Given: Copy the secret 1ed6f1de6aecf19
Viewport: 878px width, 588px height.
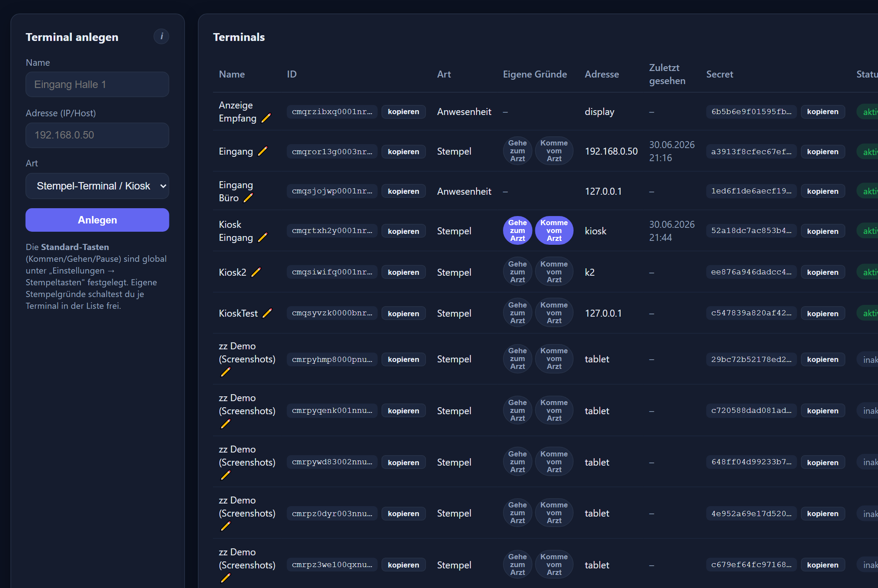Looking at the screenshot, I should (x=822, y=191).
